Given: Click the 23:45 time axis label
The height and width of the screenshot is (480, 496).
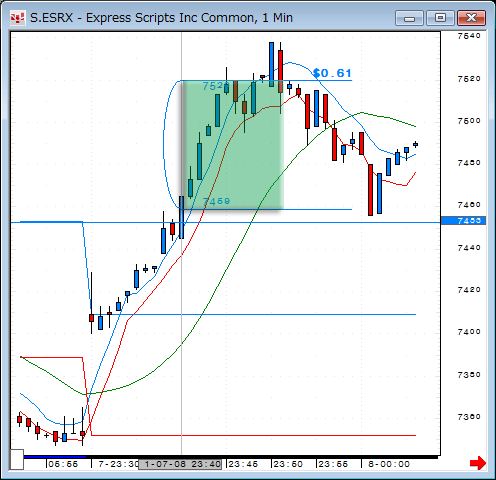Looking at the screenshot, I should pos(243,464).
